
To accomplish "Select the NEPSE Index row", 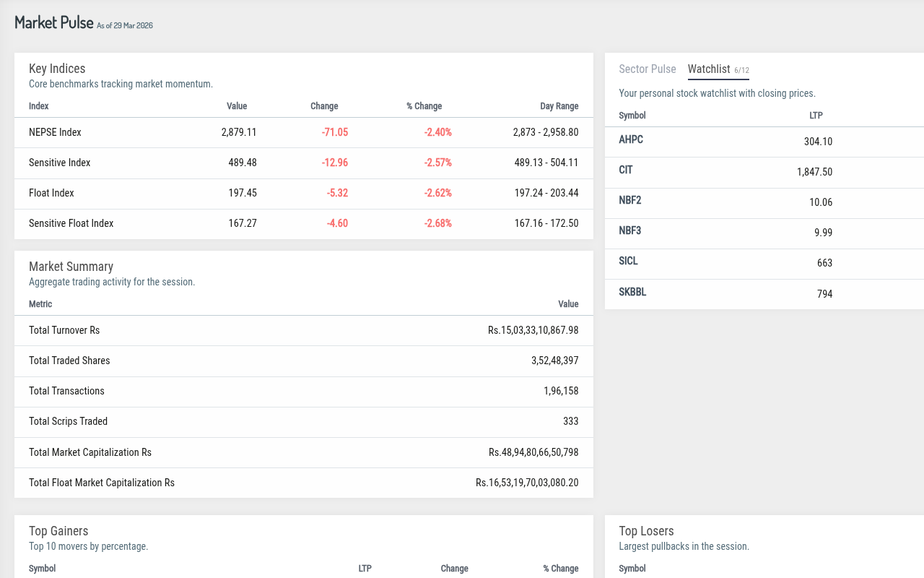I will pos(304,132).
